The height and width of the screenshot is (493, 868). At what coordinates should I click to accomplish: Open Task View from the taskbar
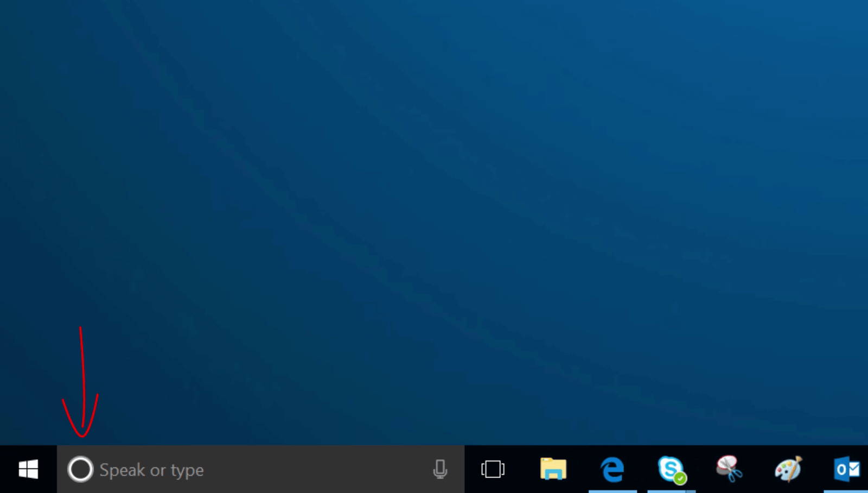coord(493,469)
